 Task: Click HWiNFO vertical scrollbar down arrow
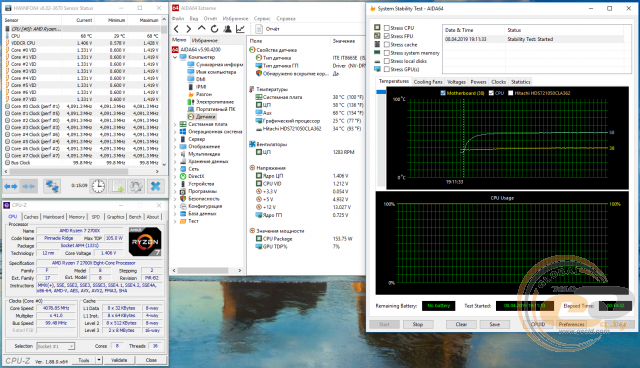click(164, 164)
